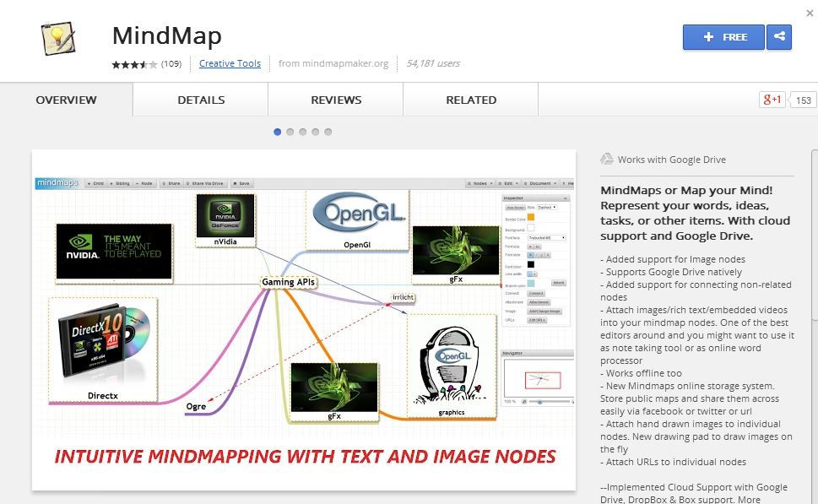The width and height of the screenshot is (818, 504).
Task: Click '- Supports Google Drive natively' line
Action: (671, 272)
